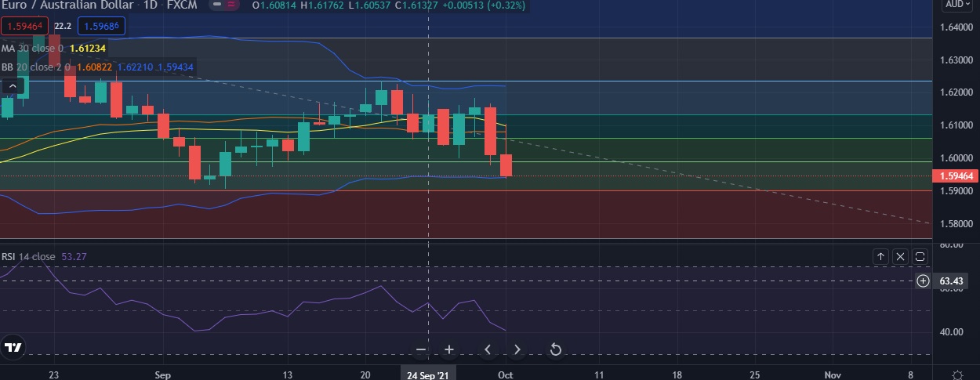The image size is (980, 380).
Task: Click the Oct label on time axis
Action: (506, 375)
